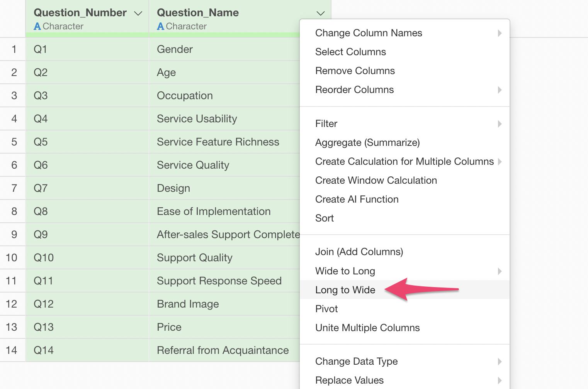This screenshot has width=588, height=389.
Task: Click the Service Quality cell
Action: point(193,165)
